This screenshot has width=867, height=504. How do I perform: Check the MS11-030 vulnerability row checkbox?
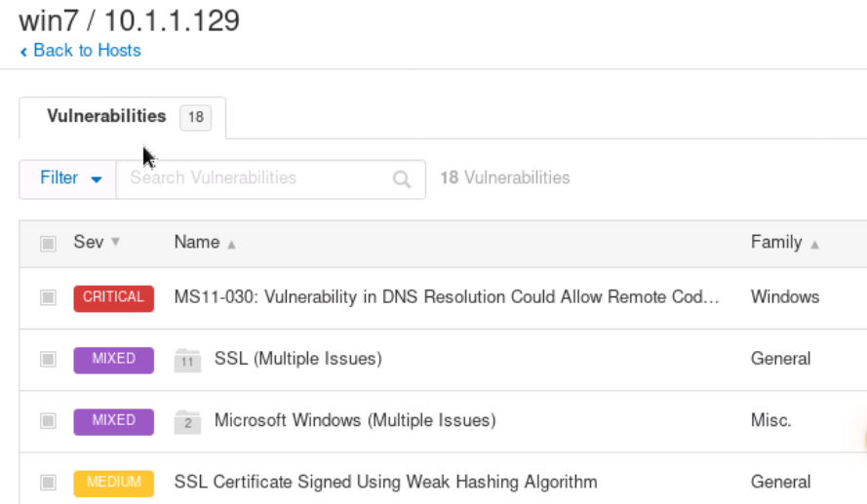click(48, 297)
